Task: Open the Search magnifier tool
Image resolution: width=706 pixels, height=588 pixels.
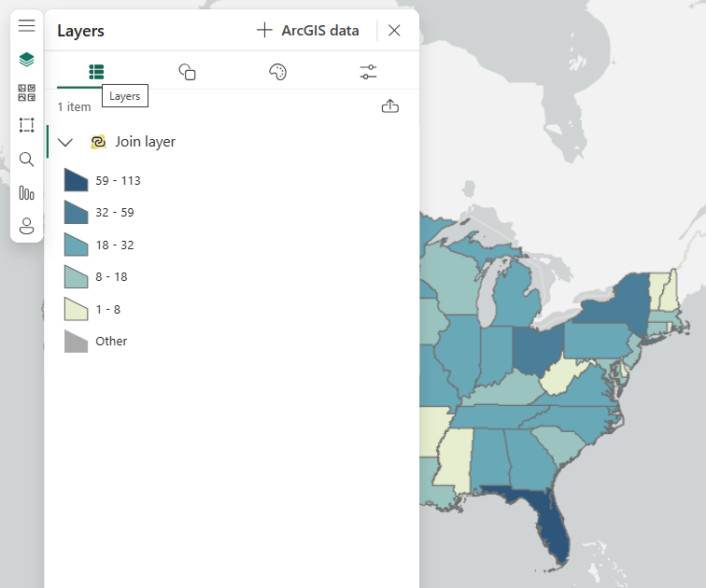Action: pos(26,160)
